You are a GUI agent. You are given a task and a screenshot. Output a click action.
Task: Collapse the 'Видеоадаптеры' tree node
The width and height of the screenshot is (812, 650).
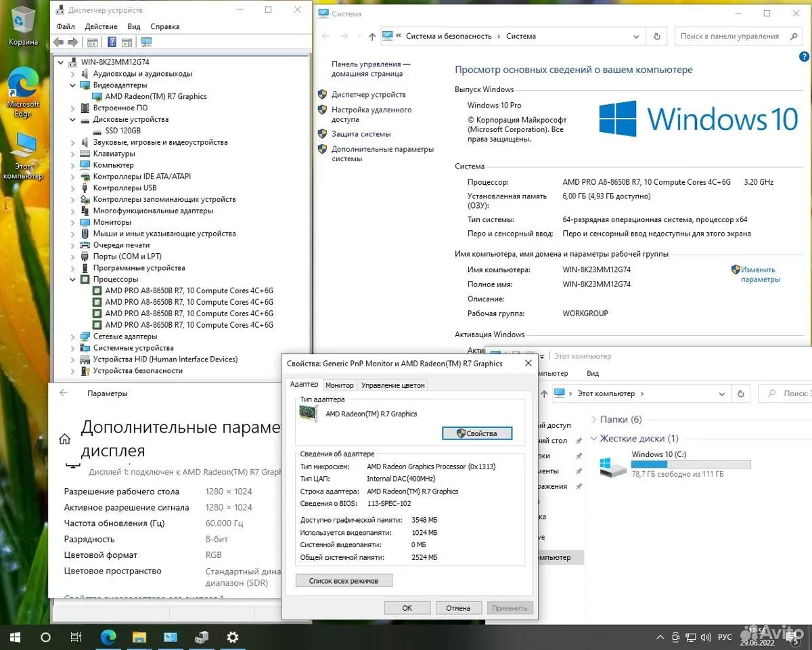73,85
